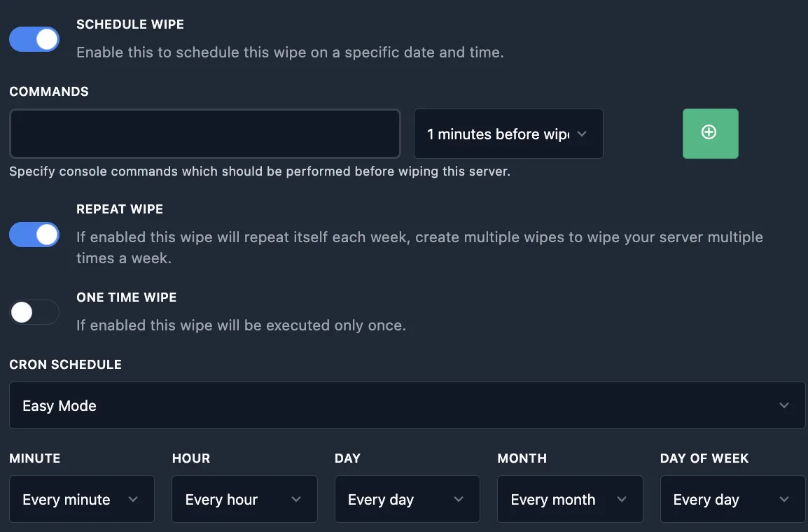Image resolution: width=808 pixels, height=532 pixels.
Task: Click chevron beside DAY's Every day value
Action: (x=459, y=499)
